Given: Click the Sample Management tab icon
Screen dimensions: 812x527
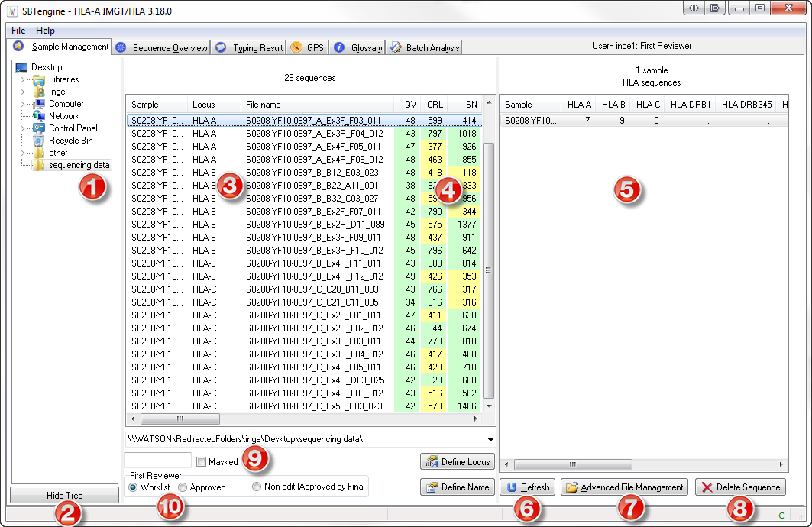Looking at the screenshot, I should (18, 46).
